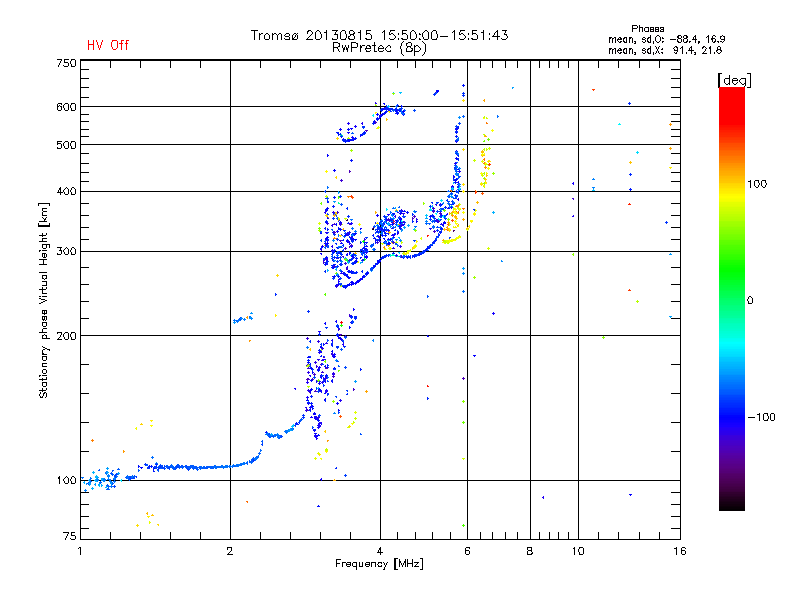Click the y-axis '200' label

(x=66, y=336)
